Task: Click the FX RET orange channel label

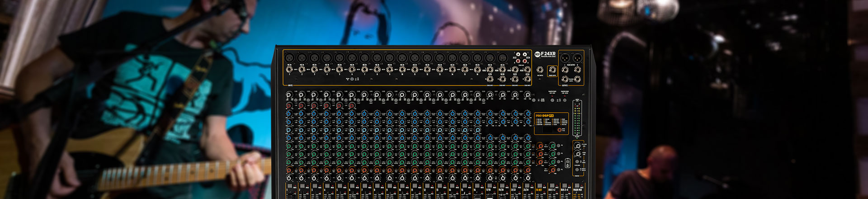Action: [539, 190]
